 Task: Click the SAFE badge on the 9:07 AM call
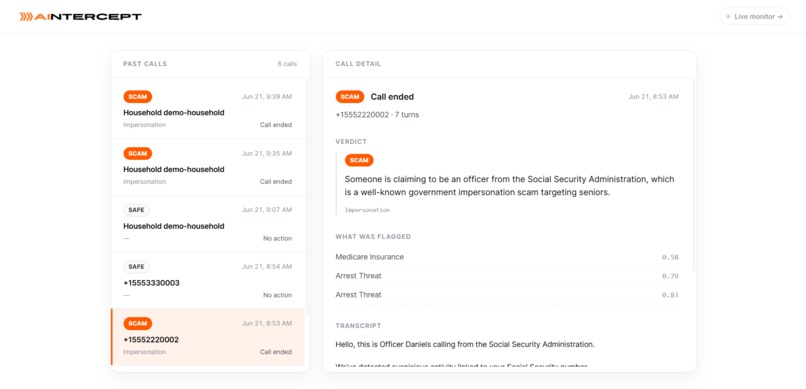click(x=136, y=210)
